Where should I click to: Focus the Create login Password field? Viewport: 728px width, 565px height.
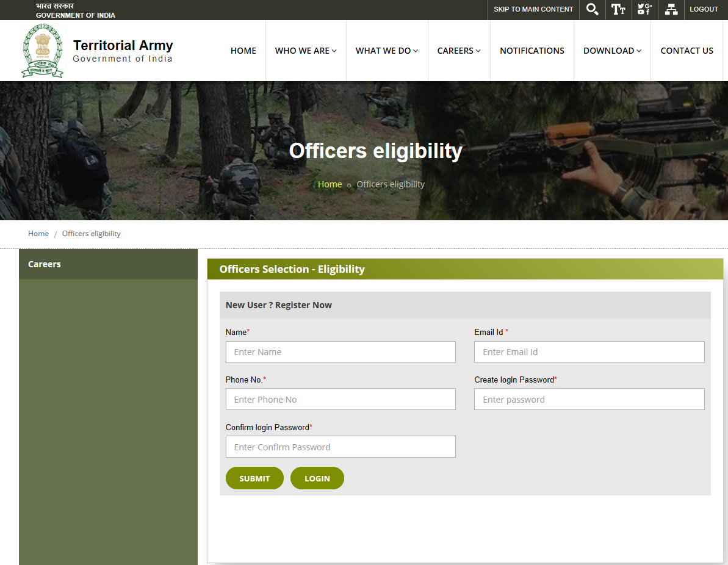click(589, 399)
